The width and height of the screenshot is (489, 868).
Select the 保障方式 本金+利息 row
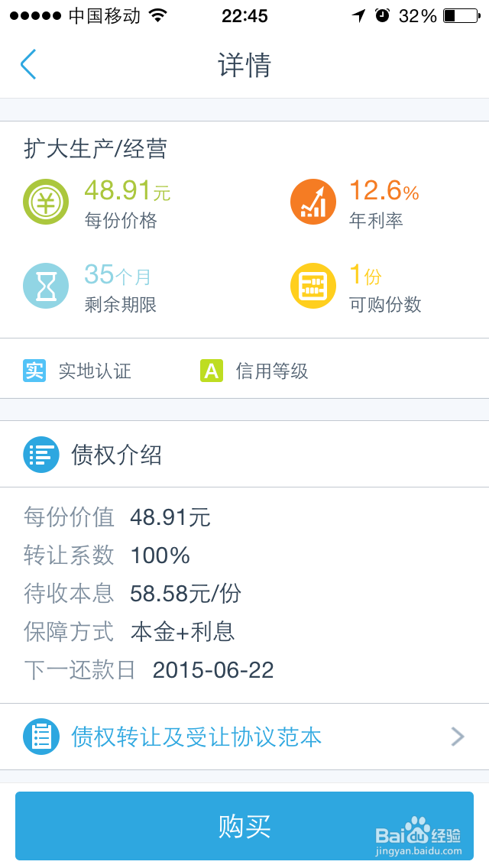tap(129, 632)
